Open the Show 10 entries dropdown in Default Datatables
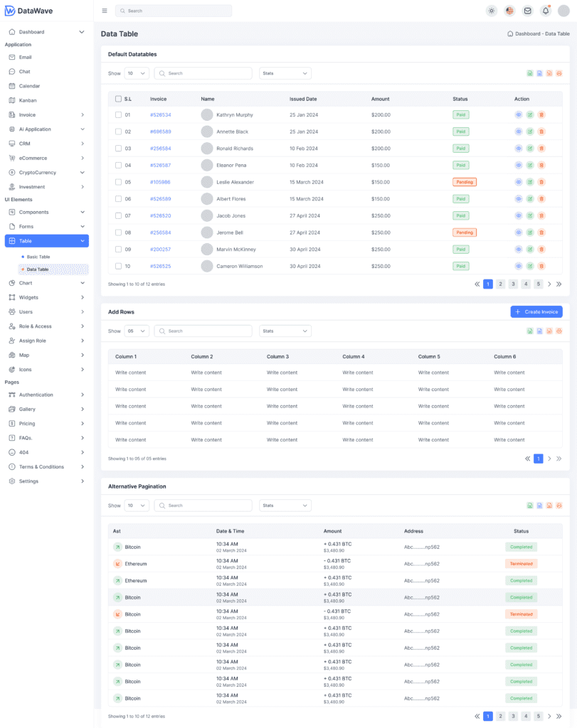The width and height of the screenshot is (577, 728). point(137,73)
